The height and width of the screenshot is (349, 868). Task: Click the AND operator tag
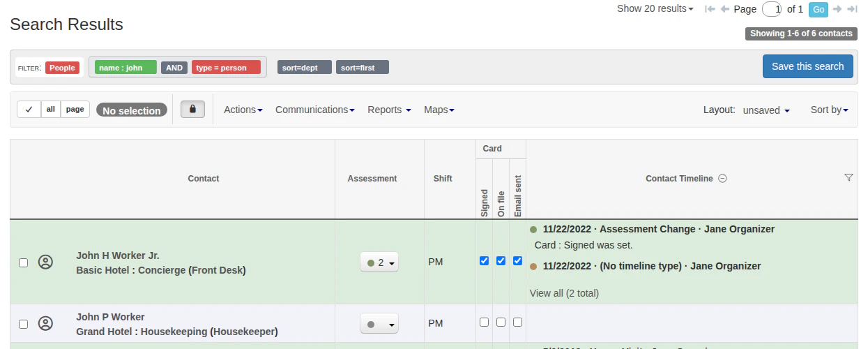tap(174, 68)
